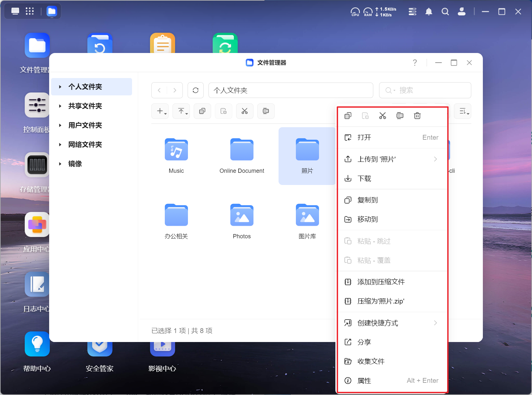532x395 pixels.
Task: Expand the 用户文件夹 tree node
Action: point(60,125)
